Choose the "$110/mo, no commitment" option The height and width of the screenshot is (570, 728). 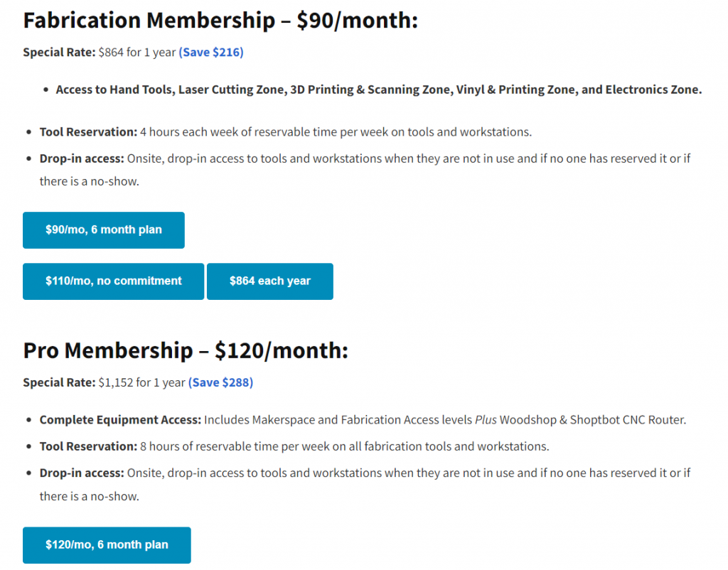[x=114, y=281]
